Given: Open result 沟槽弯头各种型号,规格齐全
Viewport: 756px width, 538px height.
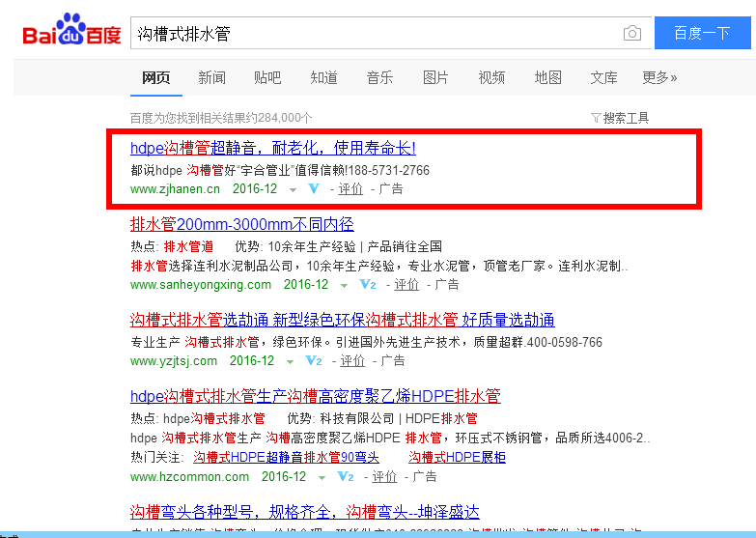Looking at the screenshot, I should point(305,512).
